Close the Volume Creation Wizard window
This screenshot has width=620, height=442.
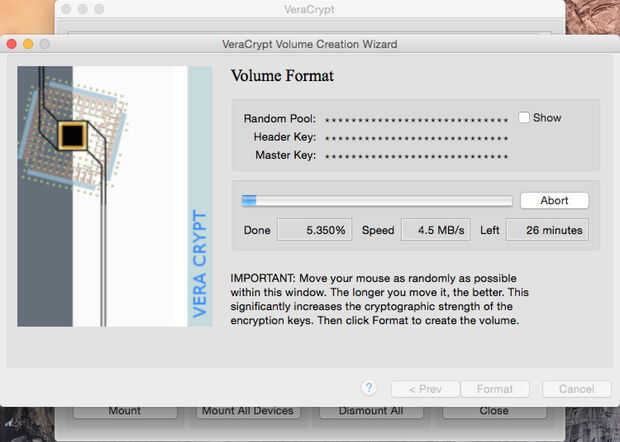[x=12, y=44]
